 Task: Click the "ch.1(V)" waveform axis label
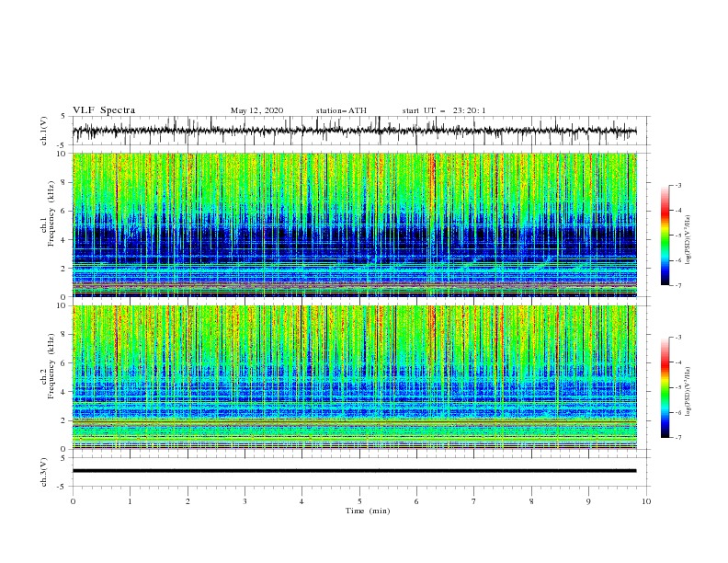pyautogui.click(x=44, y=131)
